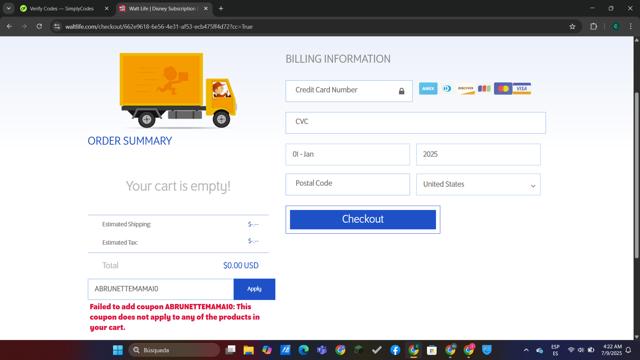
Task: Click the lock icon in card field
Action: tap(402, 91)
